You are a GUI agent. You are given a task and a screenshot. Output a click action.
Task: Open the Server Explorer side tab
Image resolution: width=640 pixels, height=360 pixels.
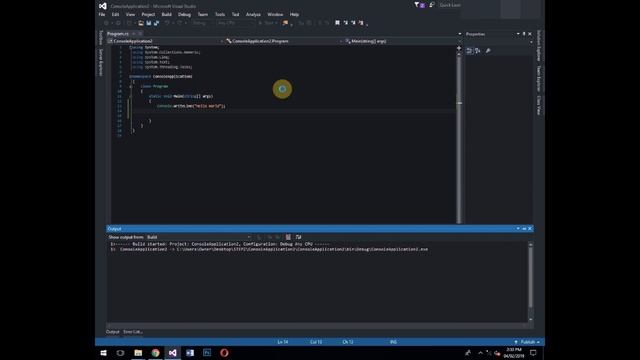pyautogui.click(x=101, y=62)
